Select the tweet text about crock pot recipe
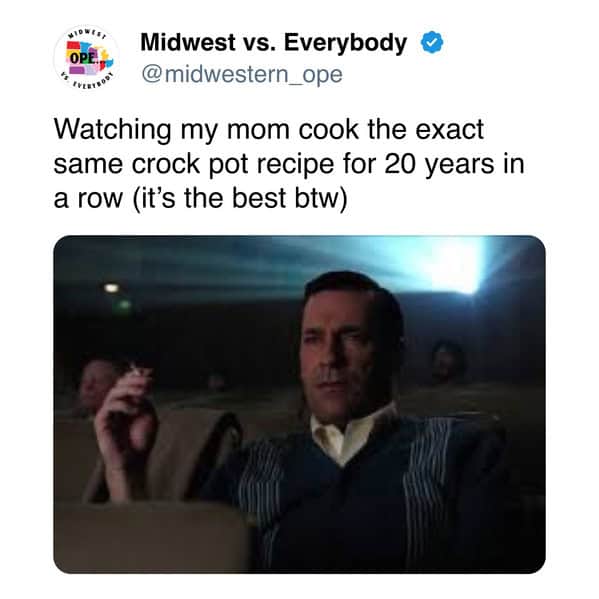Image resolution: width=599 pixels, height=599 pixels. tap(288, 164)
